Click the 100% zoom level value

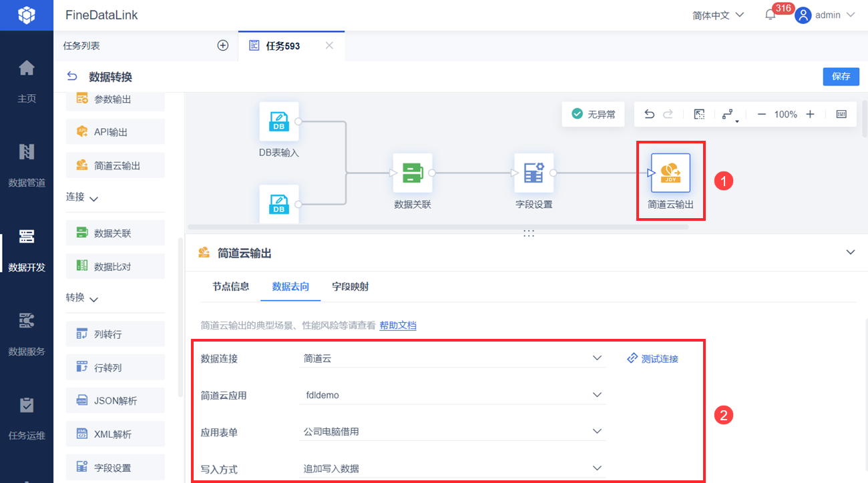click(786, 115)
